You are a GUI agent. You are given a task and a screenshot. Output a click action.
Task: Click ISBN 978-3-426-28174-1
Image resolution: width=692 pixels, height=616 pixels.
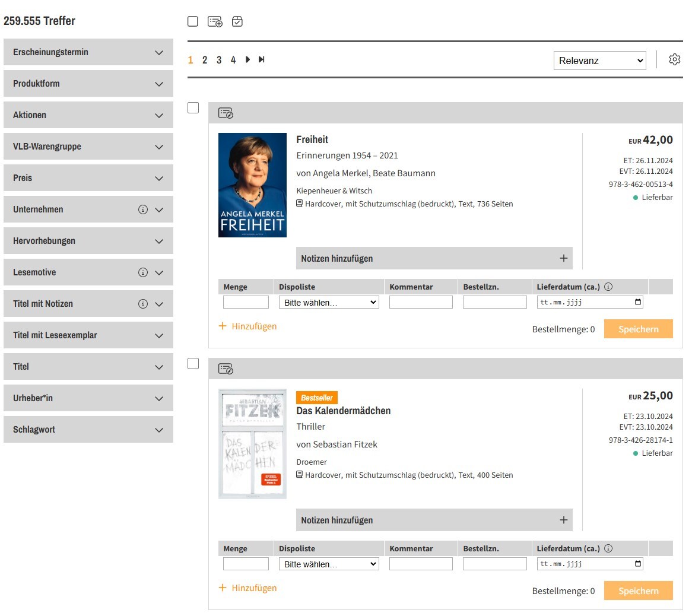click(x=641, y=440)
